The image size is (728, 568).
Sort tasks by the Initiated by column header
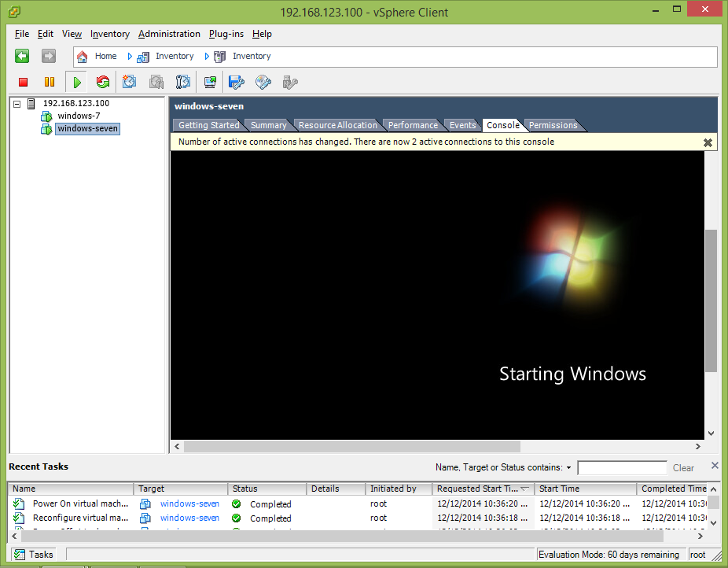[399, 489]
